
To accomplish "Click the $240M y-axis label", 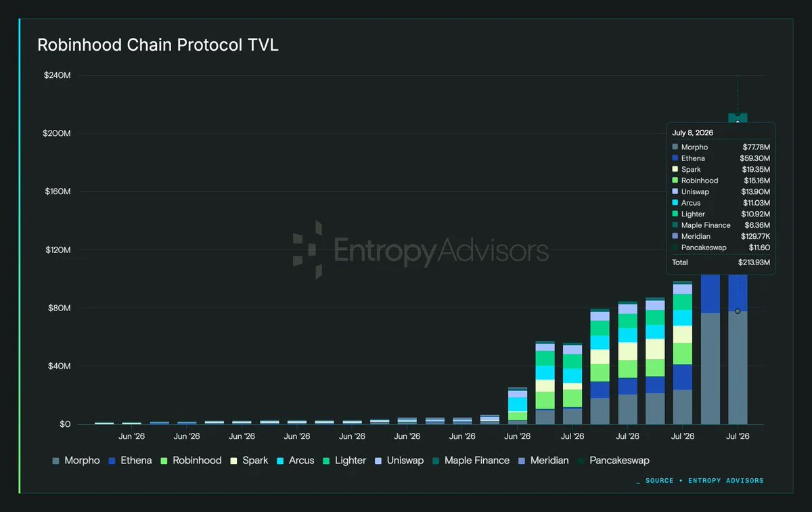I will click(x=57, y=75).
